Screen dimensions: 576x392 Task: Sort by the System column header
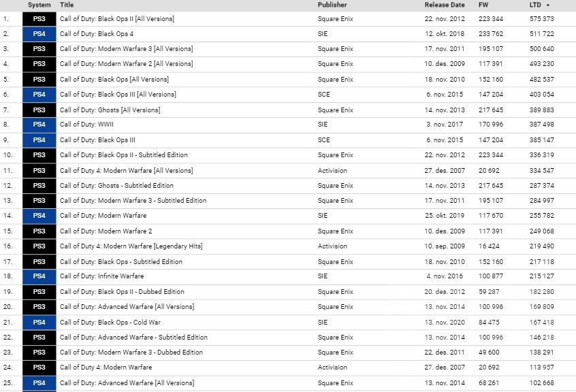pos(39,5)
